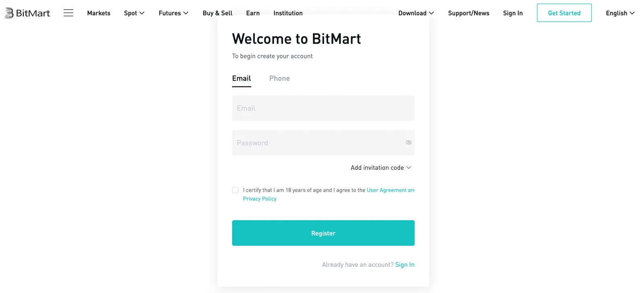
Task: Toggle password visibility eye icon
Action: click(x=409, y=142)
